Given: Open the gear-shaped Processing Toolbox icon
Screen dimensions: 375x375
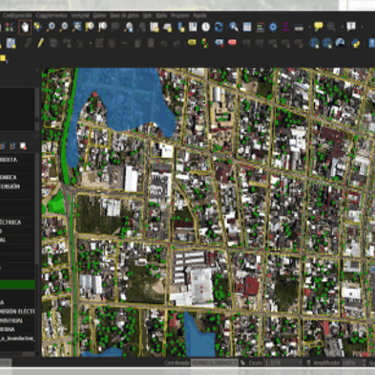Looking at the screenshot, I should click(x=273, y=27).
